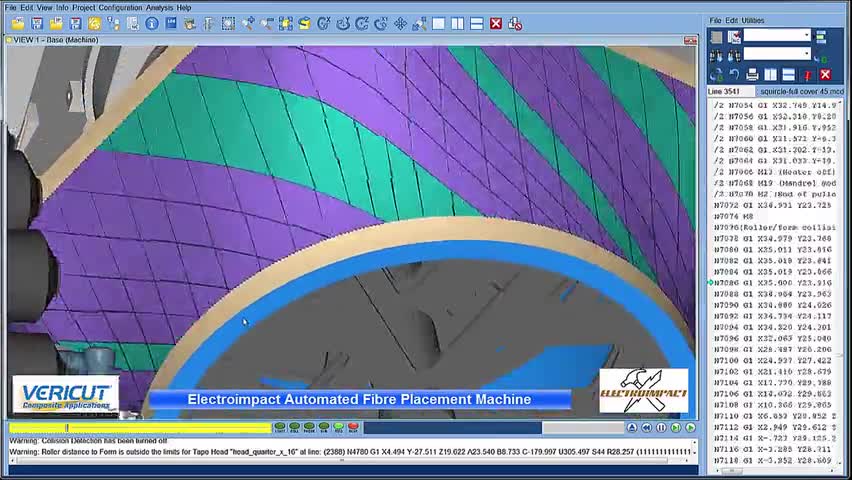Click the view close icon at viewport corner
Image resolution: width=852 pixels, height=480 pixels.
point(690,40)
